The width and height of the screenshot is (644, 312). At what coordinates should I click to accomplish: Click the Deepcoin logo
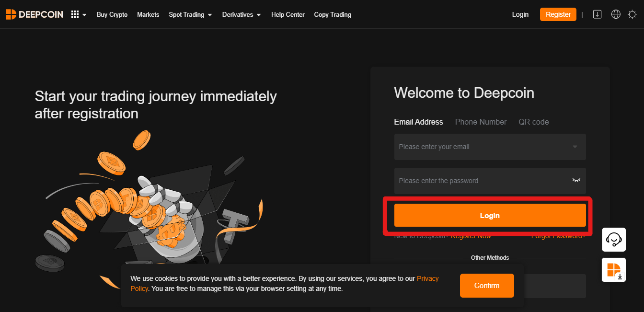click(x=34, y=14)
